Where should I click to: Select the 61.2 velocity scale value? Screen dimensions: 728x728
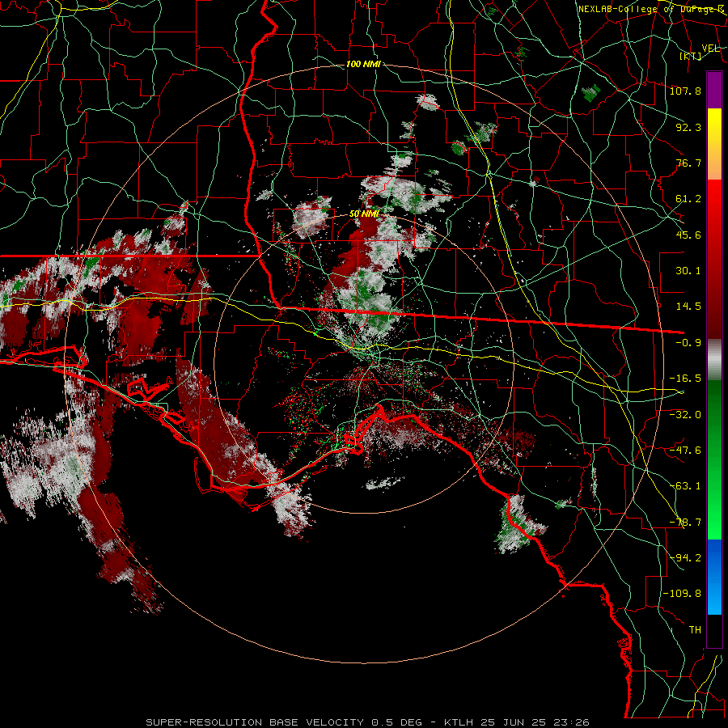click(x=688, y=199)
